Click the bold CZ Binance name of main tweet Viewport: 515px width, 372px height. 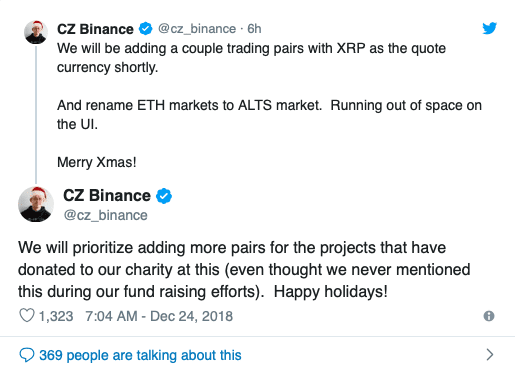tap(107, 196)
